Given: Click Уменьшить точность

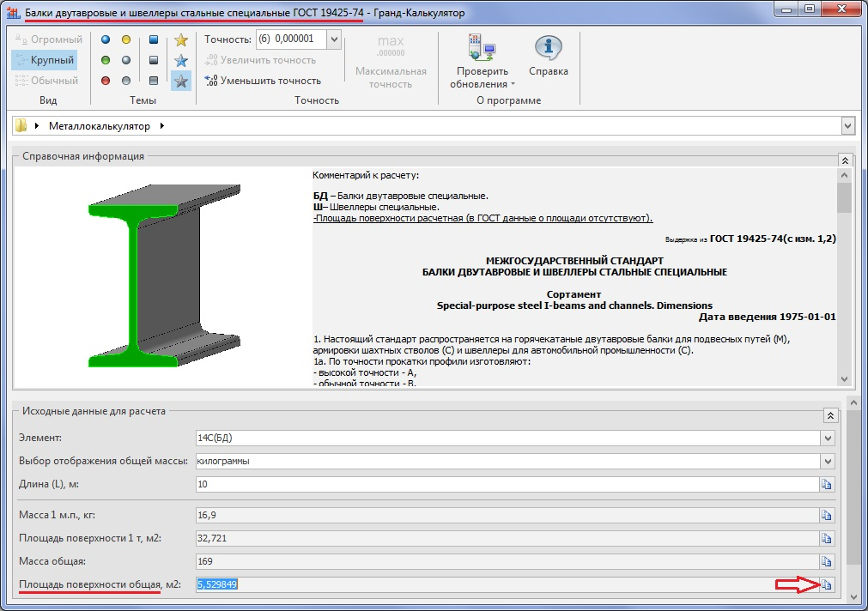Looking at the screenshot, I should pyautogui.click(x=263, y=81).
